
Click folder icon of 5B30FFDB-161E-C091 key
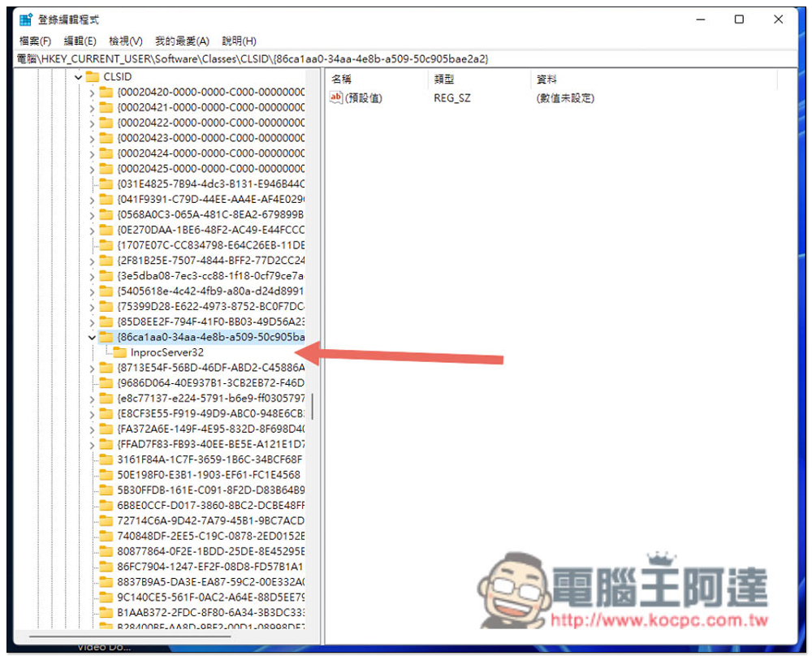106,490
